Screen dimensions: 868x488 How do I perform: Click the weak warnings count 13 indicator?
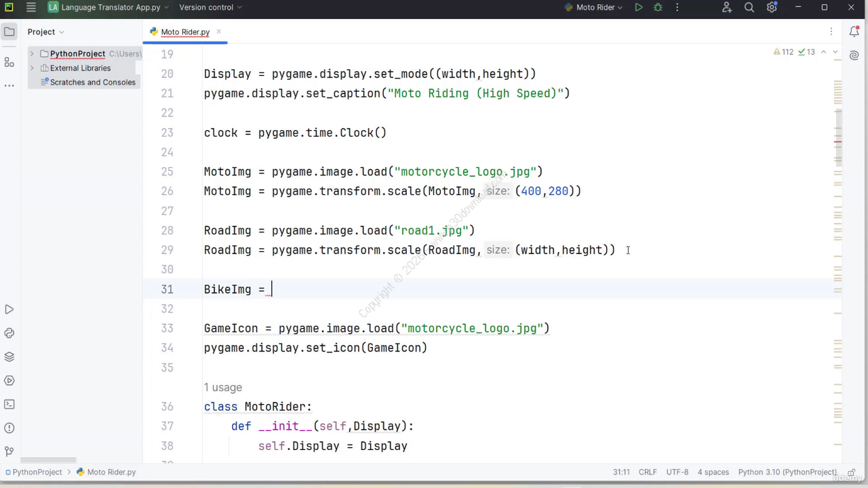click(x=806, y=52)
